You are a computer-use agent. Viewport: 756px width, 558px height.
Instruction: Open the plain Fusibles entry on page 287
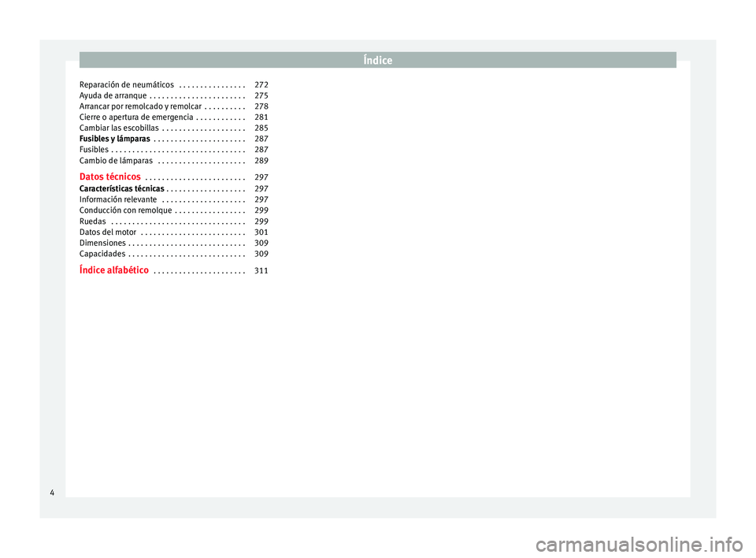(x=94, y=150)
